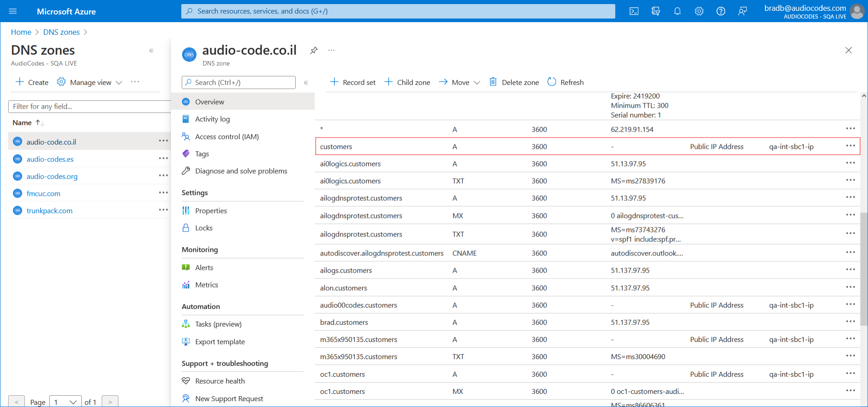The height and width of the screenshot is (407, 868).
Task: Open the Directories and subscriptions filter icon
Action: 656,11
